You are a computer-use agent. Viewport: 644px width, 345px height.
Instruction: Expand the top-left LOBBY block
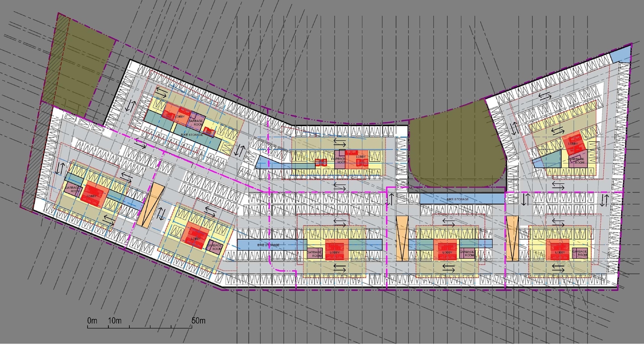(x=179, y=116)
